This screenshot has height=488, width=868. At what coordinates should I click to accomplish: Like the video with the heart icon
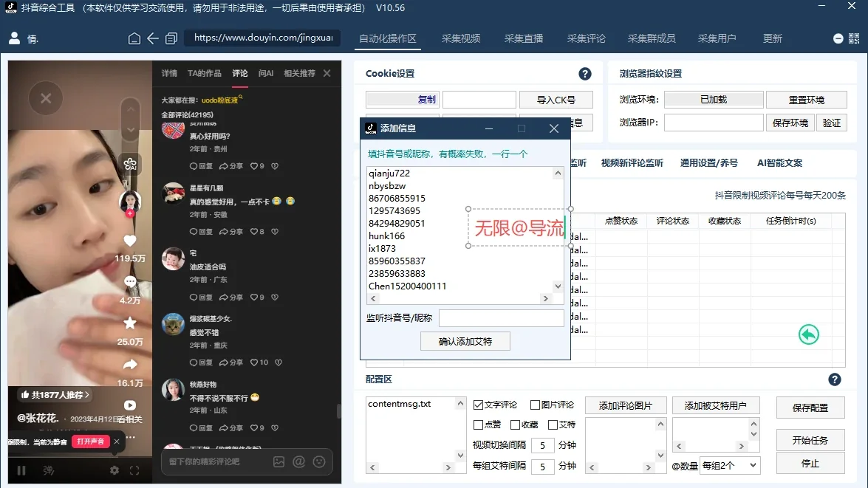pyautogui.click(x=130, y=241)
